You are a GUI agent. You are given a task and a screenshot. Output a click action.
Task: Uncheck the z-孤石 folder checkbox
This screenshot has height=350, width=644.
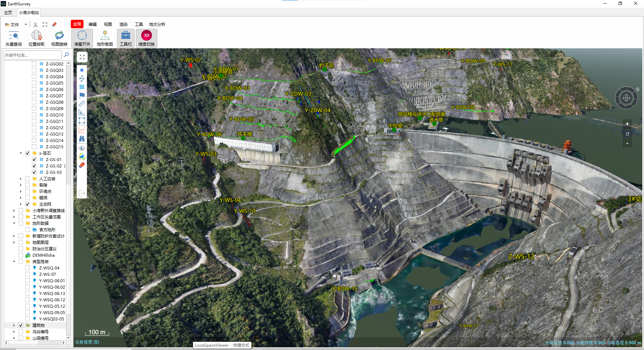point(28,153)
